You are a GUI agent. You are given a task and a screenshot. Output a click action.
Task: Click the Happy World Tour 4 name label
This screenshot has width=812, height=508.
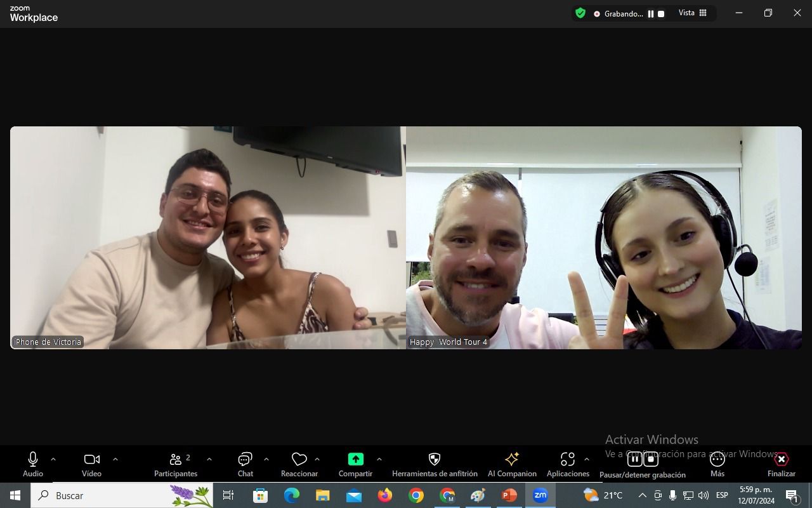click(449, 342)
